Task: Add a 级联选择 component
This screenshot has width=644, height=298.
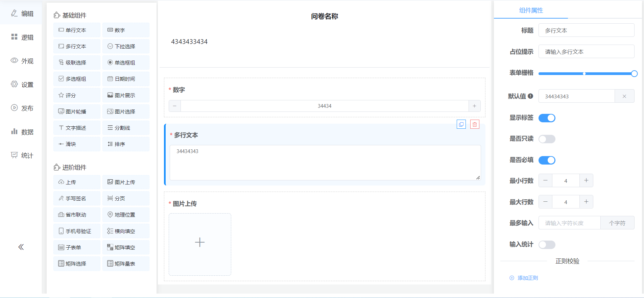Action: coord(77,63)
